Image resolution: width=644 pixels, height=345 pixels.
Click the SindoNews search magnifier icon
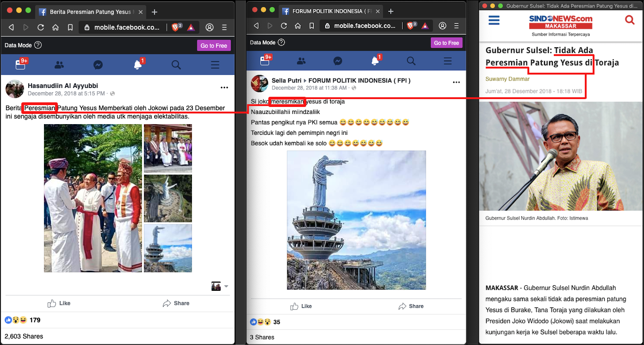coord(630,19)
